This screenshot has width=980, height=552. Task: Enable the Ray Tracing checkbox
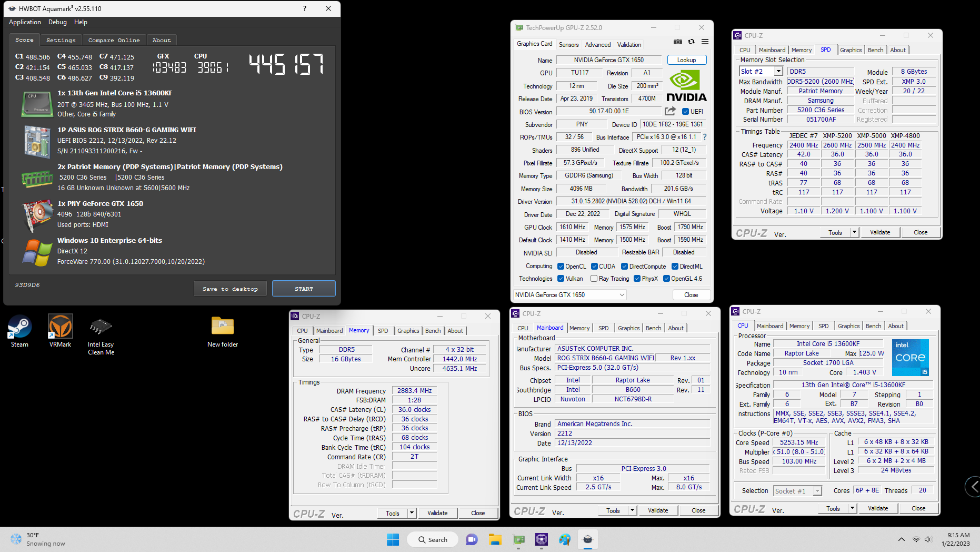click(x=594, y=279)
